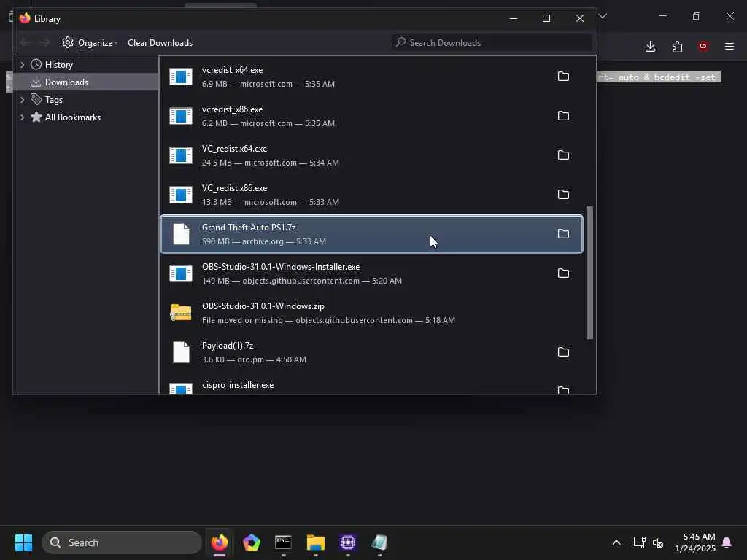The width and height of the screenshot is (747, 560).
Task: Select Downloads in the Library sidebar
Action: 86,82
